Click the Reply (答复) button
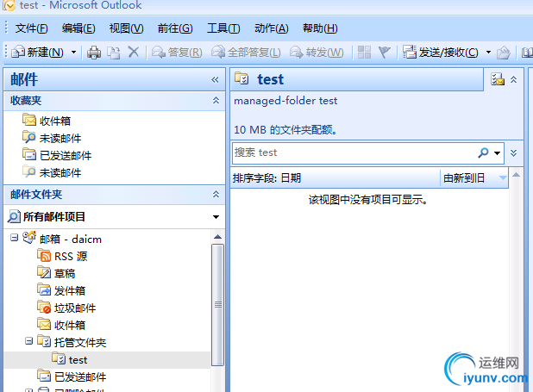 [x=177, y=53]
